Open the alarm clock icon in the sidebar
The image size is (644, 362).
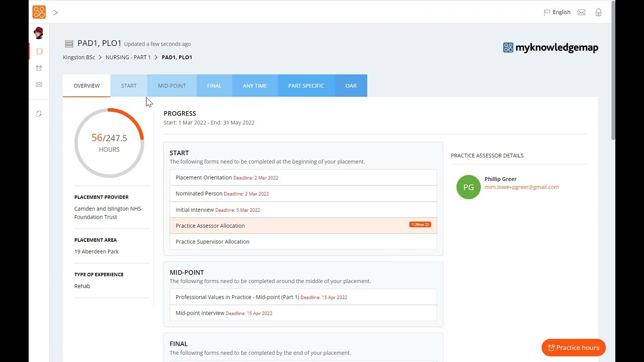click(39, 68)
